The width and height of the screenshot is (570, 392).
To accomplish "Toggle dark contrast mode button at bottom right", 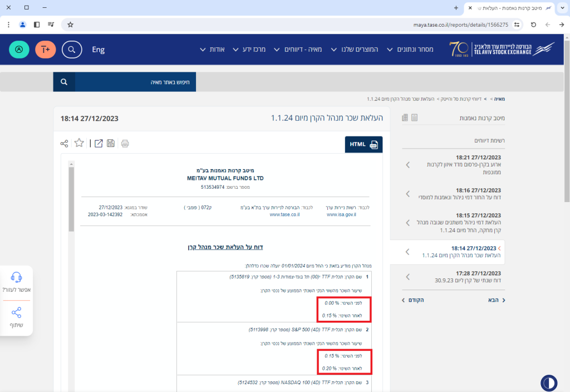I will [549, 383].
